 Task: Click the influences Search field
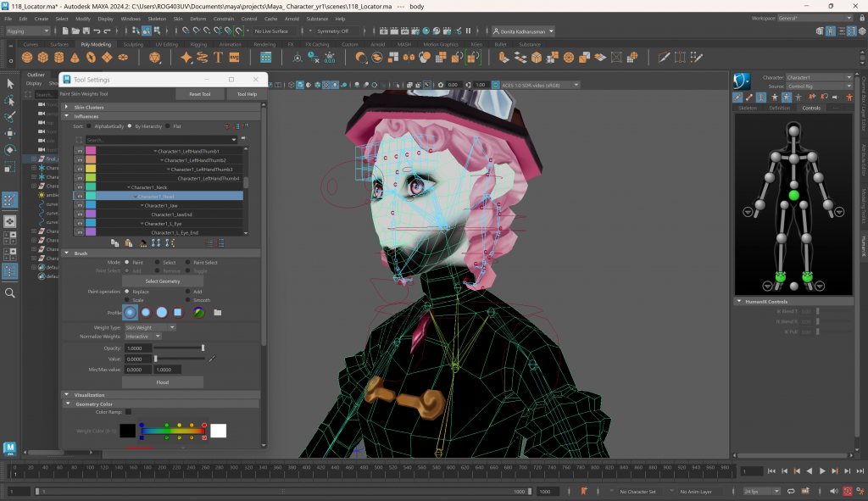(x=160, y=140)
